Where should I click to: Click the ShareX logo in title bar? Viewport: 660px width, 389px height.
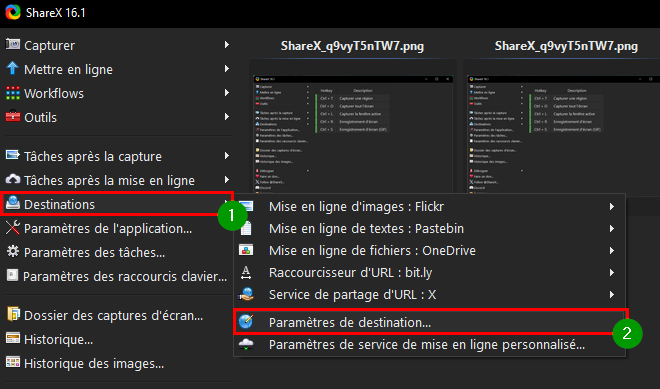coord(13,12)
